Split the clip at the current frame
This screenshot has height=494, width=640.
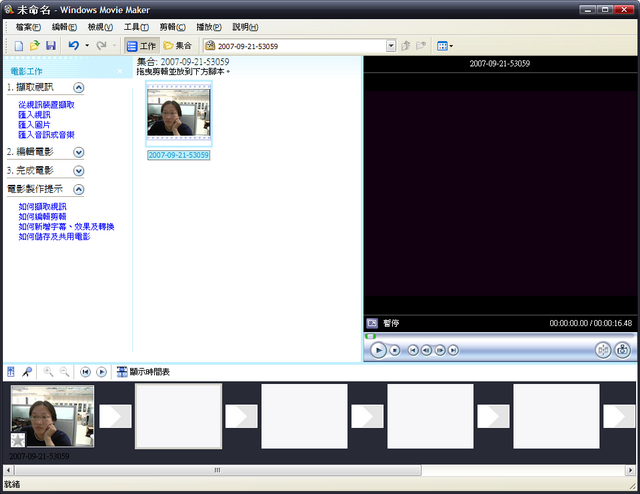click(603, 350)
